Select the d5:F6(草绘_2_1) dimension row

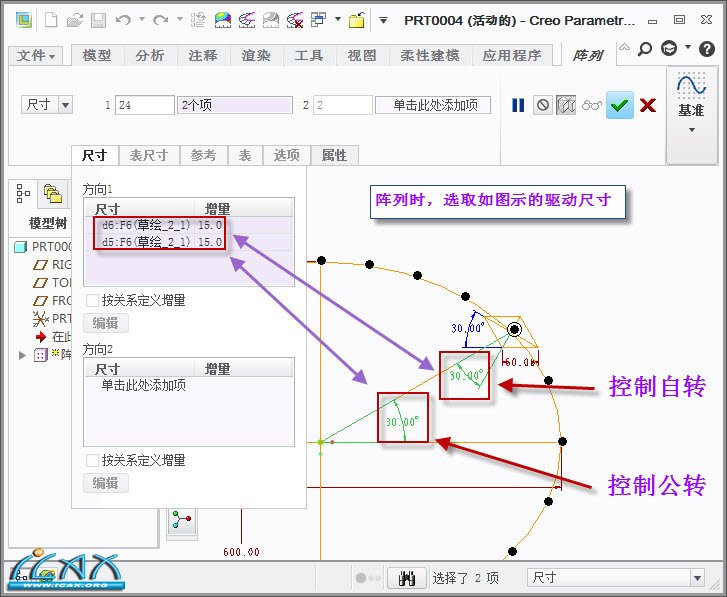[x=189, y=242]
